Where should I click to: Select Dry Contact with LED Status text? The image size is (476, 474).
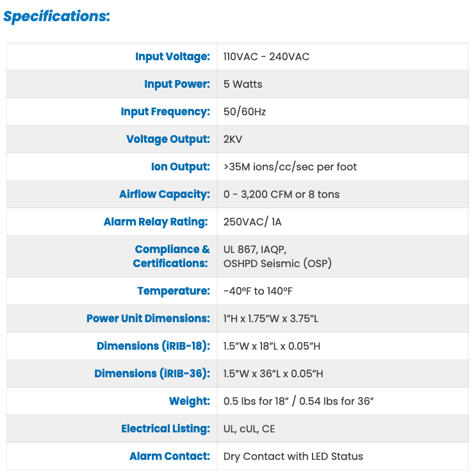[293, 457]
